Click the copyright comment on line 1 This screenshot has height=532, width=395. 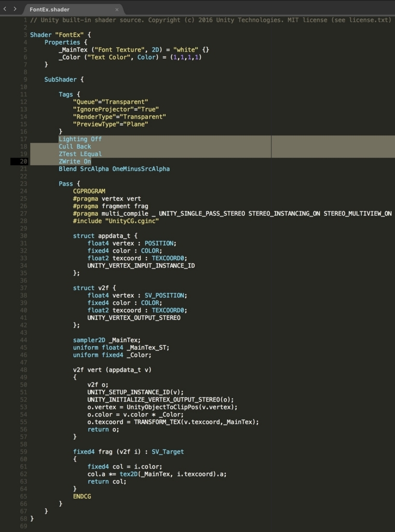[211, 20]
